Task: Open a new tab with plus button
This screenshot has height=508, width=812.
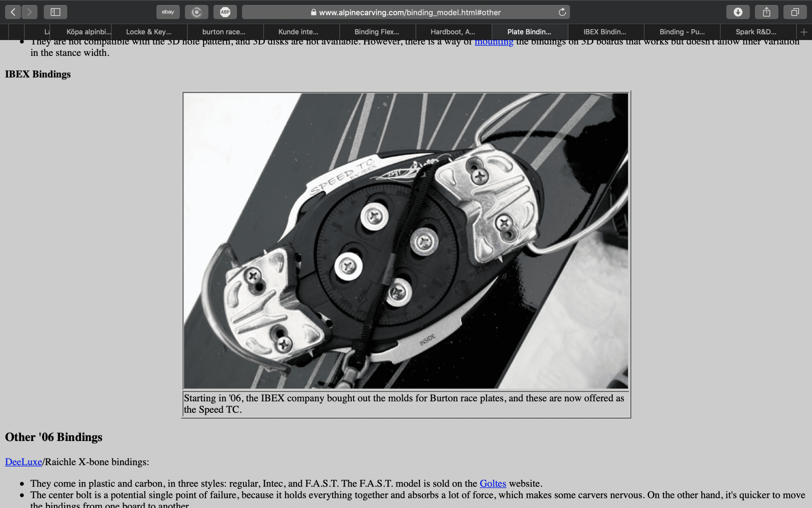Action: point(804,32)
